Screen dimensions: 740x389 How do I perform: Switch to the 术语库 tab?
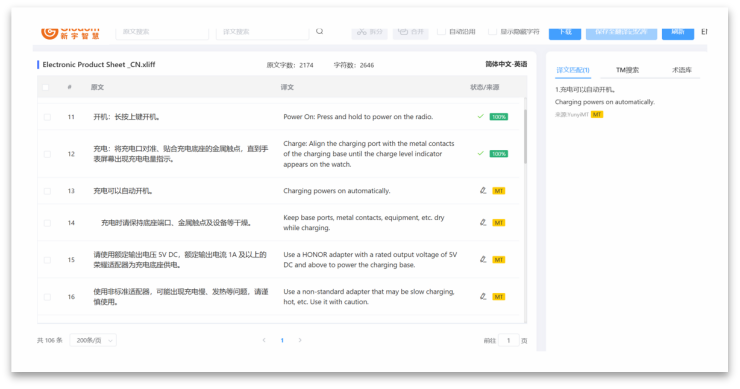[682, 70]
